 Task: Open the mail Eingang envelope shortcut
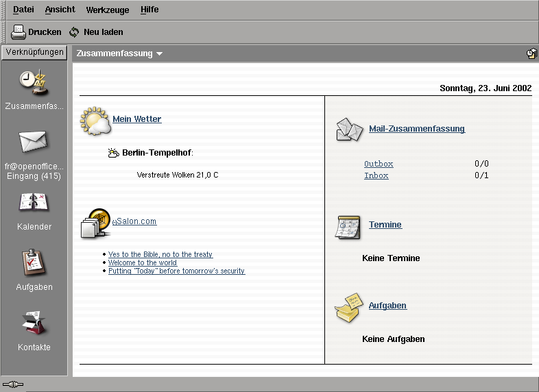33,141
